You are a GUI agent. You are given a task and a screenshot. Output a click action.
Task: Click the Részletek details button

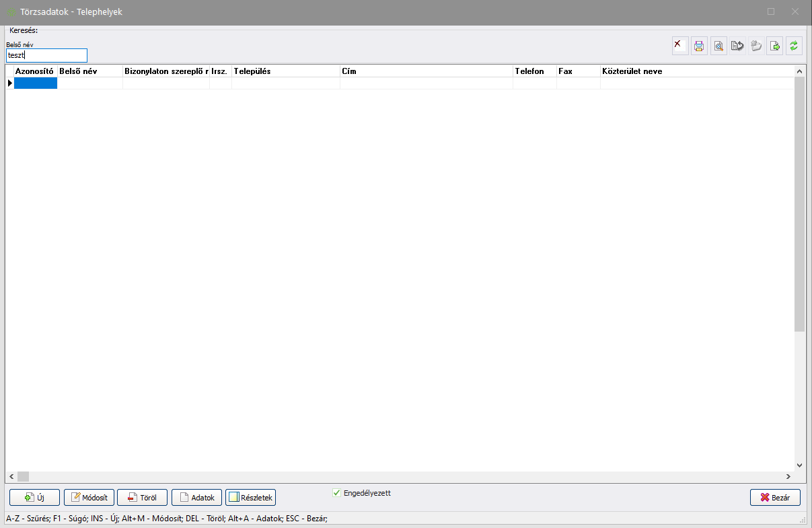pyautogui.click(x=250, y=498)
